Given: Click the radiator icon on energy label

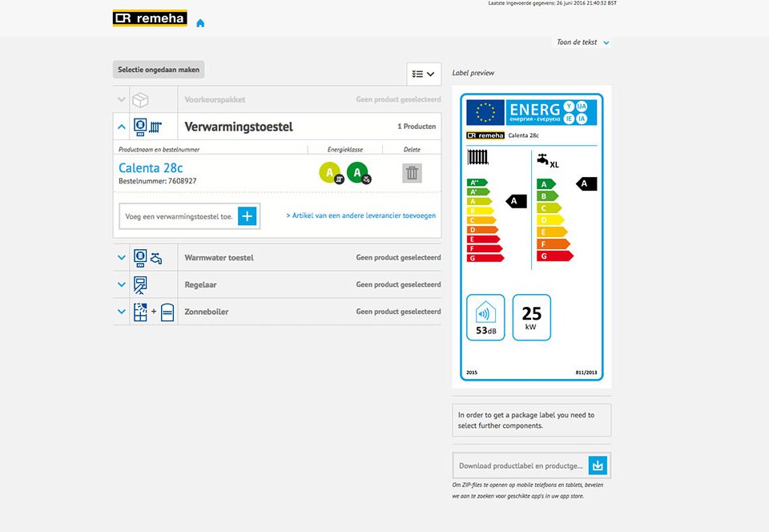Looking at the screenshot, I should 477,157.
